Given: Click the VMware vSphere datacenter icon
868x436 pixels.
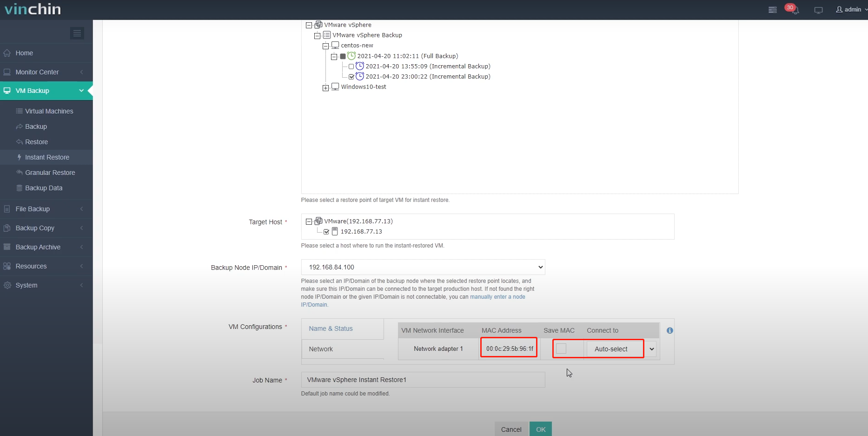Looking at the screenshot, I should (318, 25).
